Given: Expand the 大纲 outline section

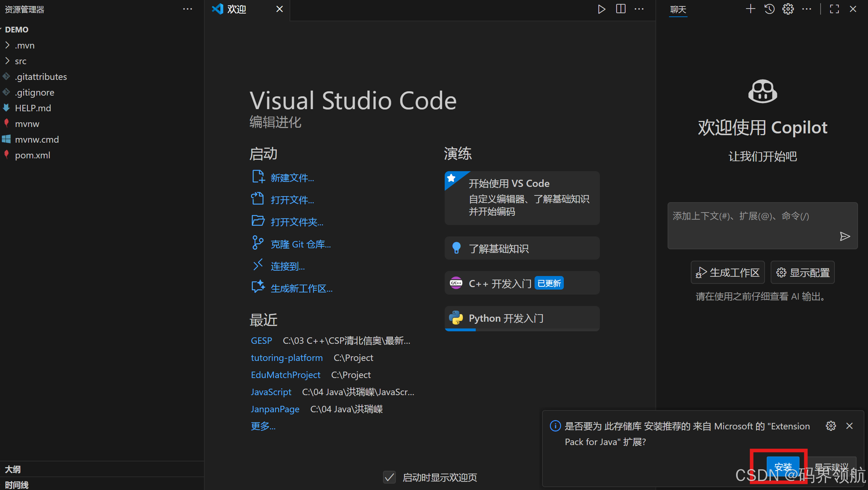Looking at the screenshot, I should 13,469.
